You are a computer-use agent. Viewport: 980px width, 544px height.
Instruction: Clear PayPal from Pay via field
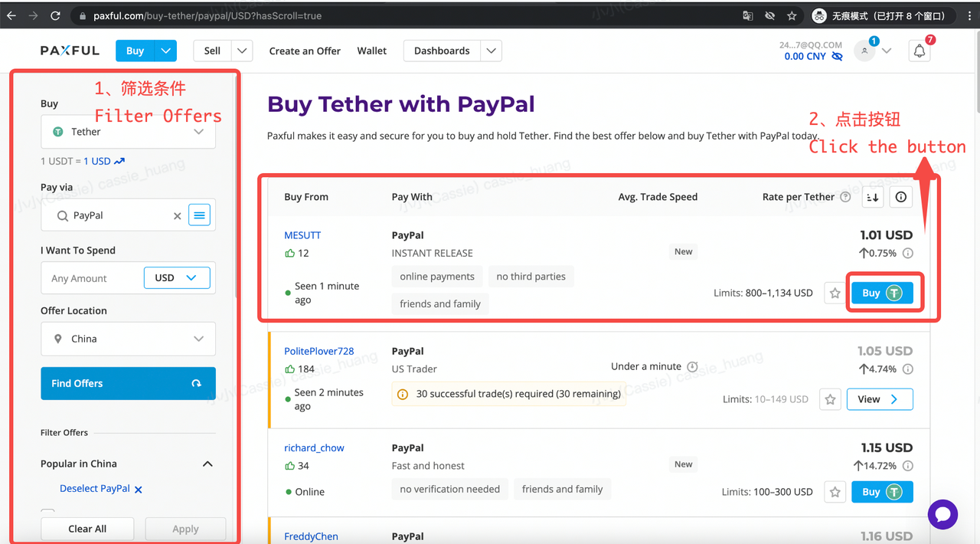tap(178, 216)
